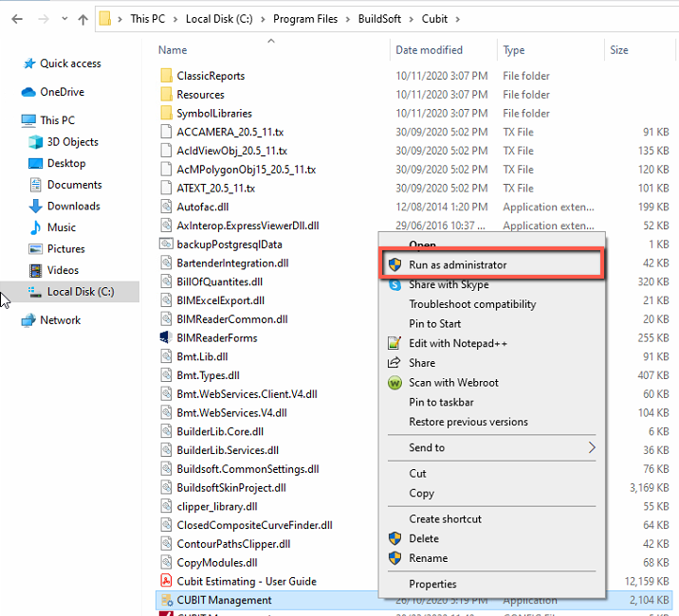Choose Troubleshoot compatibility menu entry
679x616 pixels.
(x=472, y=304)
